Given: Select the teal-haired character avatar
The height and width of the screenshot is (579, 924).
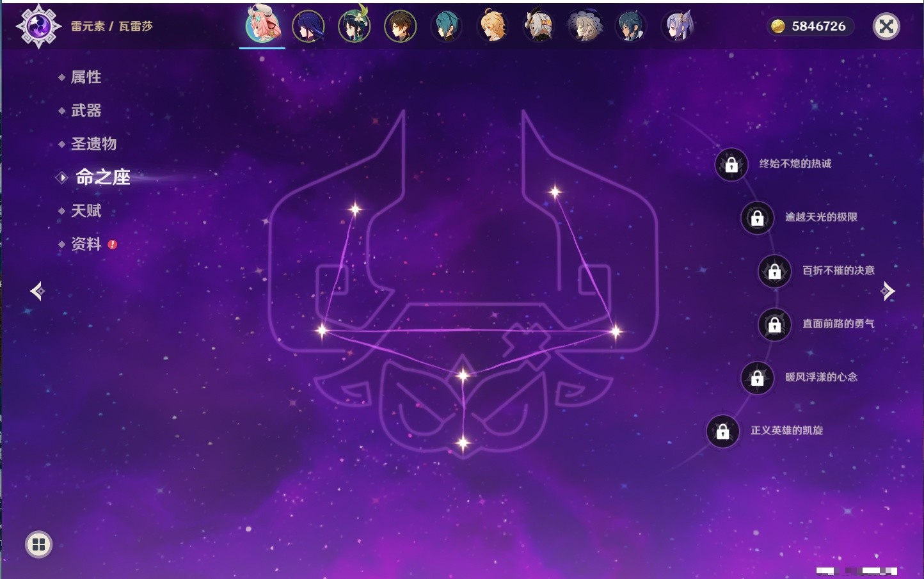Looking at the screenshot, I should click(447, 26).
